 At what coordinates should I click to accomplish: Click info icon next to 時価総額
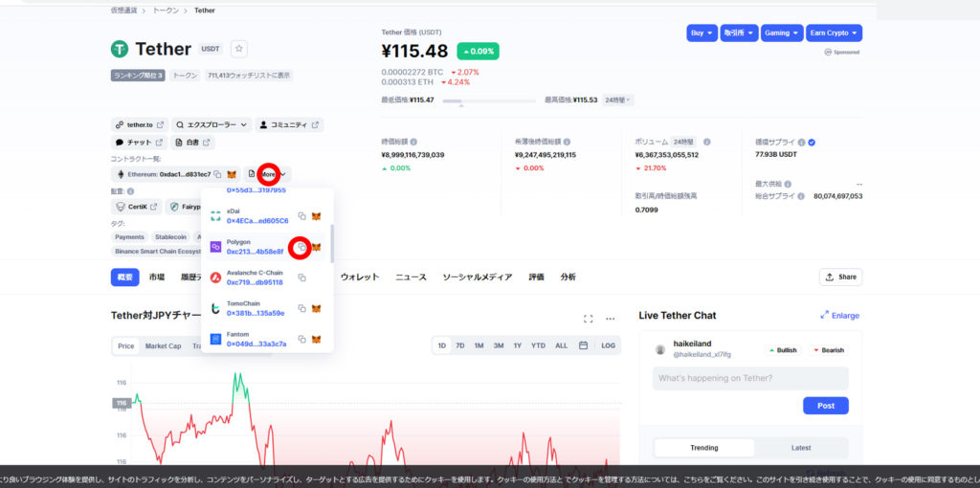413,142
